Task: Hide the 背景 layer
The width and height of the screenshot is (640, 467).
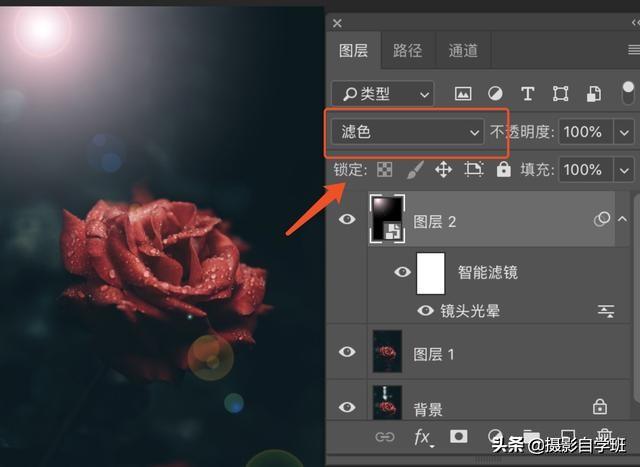Action: click(347, 407)
